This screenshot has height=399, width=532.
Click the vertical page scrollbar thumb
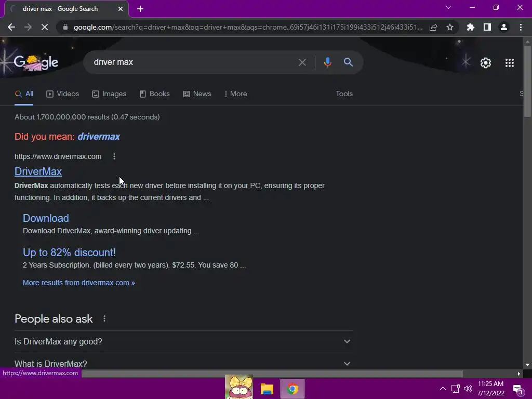(527, 82)
